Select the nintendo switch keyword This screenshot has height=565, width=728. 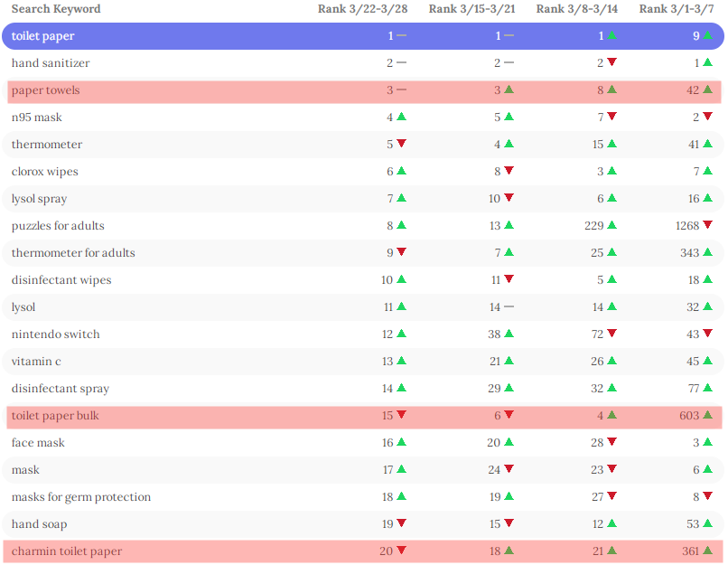pos(56,334)
